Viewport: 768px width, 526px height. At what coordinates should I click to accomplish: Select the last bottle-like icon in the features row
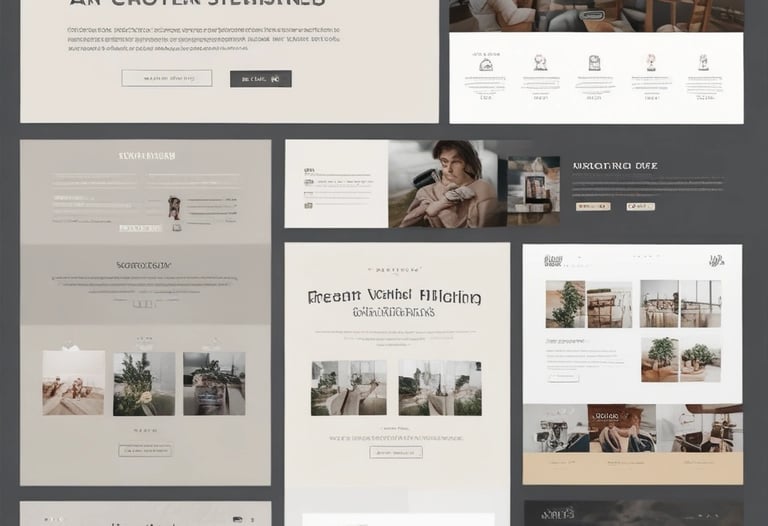coord(703,62)
